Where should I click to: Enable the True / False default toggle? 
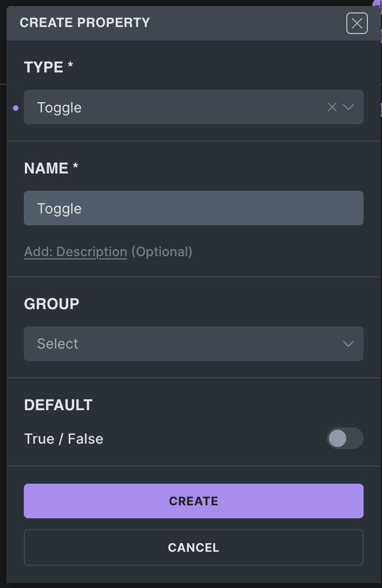(345, 438)
